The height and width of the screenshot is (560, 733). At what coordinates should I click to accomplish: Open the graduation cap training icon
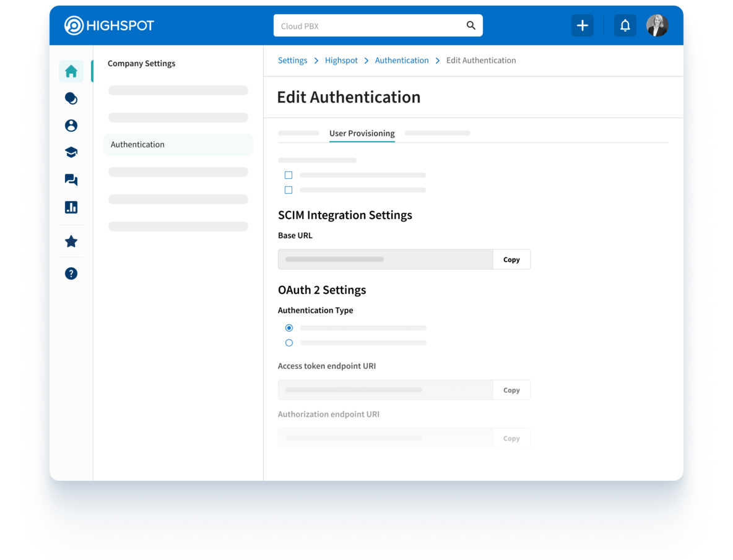point(71,152)
